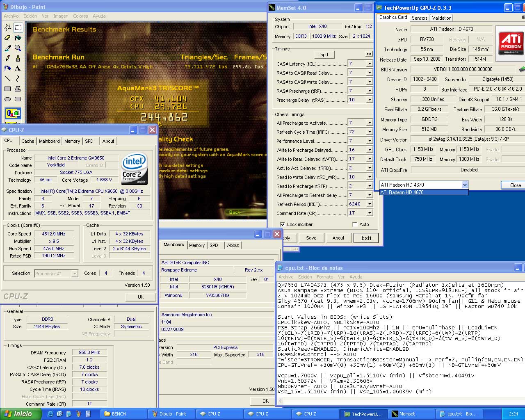Select the Line tool in Paint
This screenshot has width=525, height=420.
pyautogui.click(x=7, y=78)
